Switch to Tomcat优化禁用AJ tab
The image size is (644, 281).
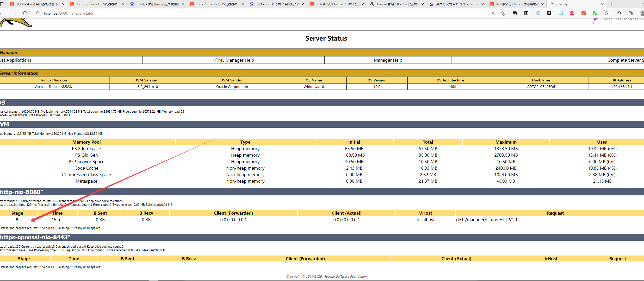[x=517, y=4]
